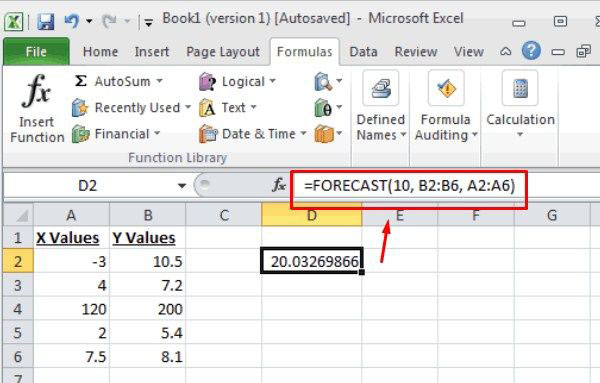Viewport: 600px width, 383px height.
Task: Click the Defined Names icon
Action: coord(381,88)
